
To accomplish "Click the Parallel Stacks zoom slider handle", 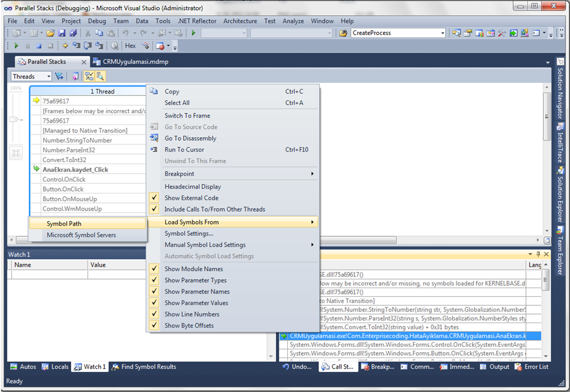I will coord(14,119).
